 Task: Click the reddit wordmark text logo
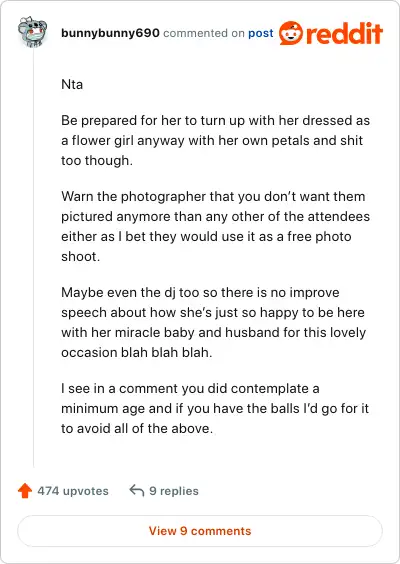[x=344, y=33]
